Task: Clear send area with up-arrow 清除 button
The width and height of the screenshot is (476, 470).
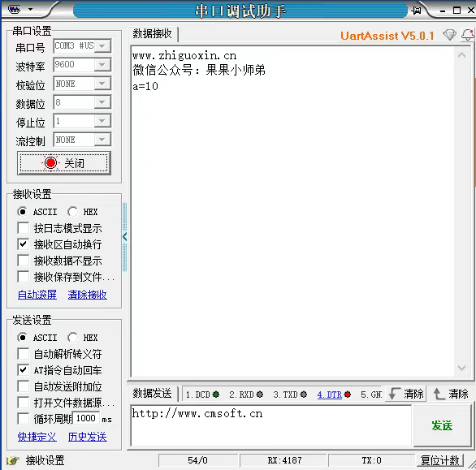Action: tap(451, 394)
